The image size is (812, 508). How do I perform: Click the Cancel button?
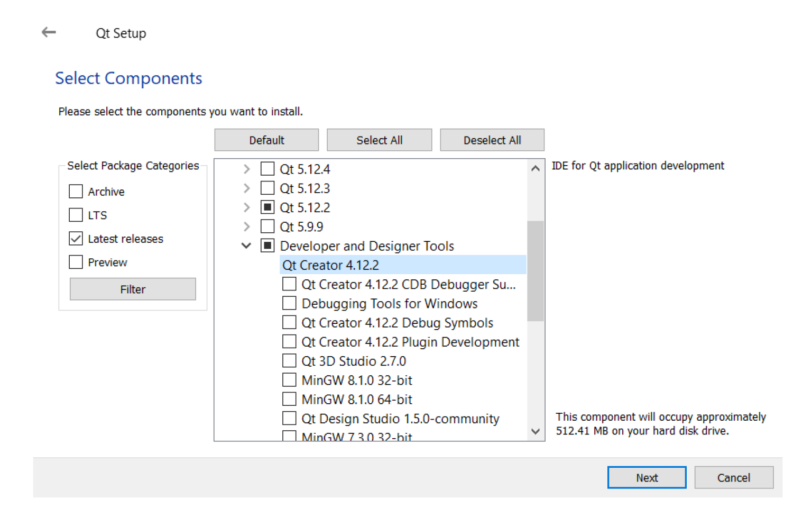[x=734, y=478]
